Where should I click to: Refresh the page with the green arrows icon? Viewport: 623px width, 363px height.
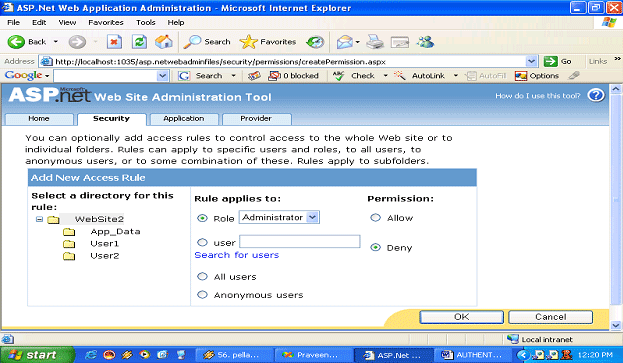(x=139, y=42)
